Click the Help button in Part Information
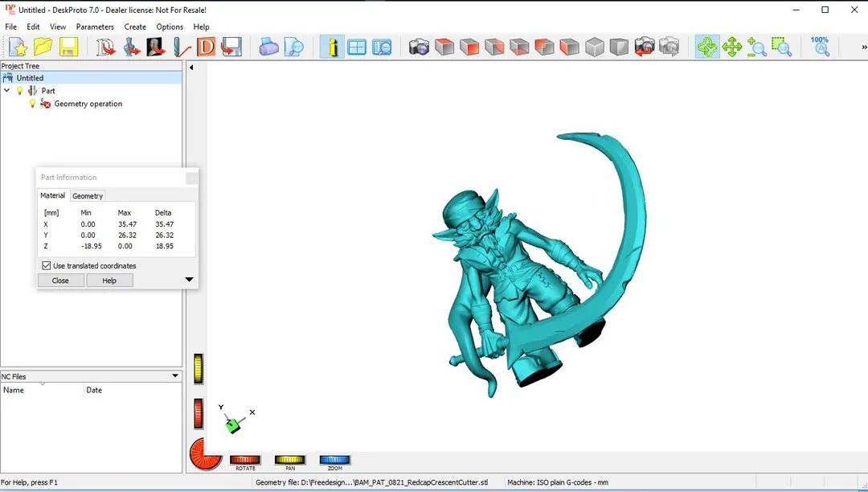 [x=109, y=281]
